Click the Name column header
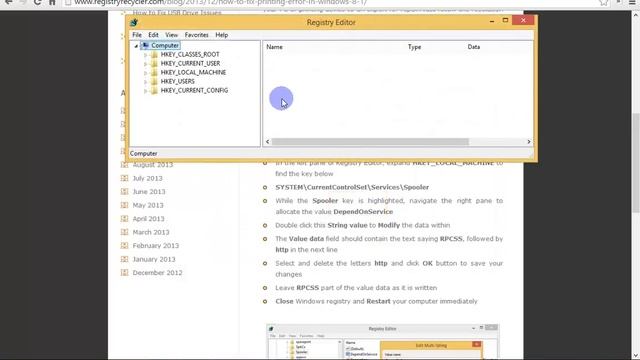 tap(274, 47)
